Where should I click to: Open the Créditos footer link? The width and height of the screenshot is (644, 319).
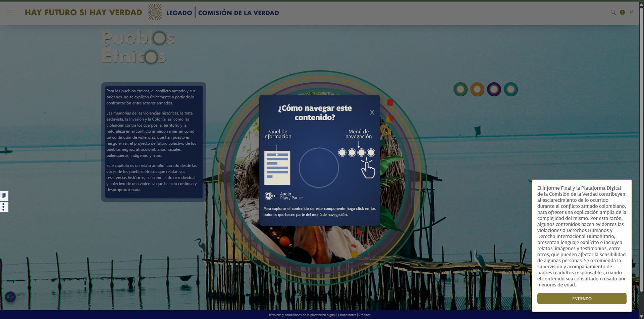[x=365, y=315]
